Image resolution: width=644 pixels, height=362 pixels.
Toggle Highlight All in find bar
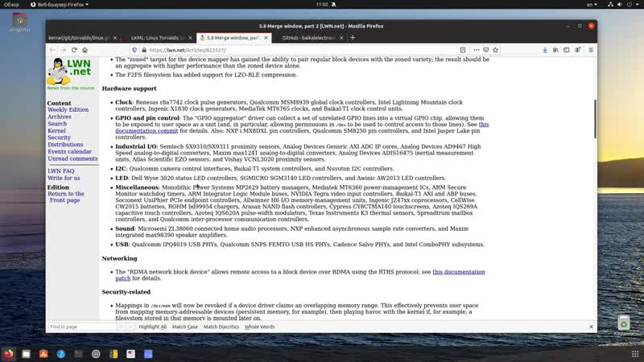(x=152, y=327)
